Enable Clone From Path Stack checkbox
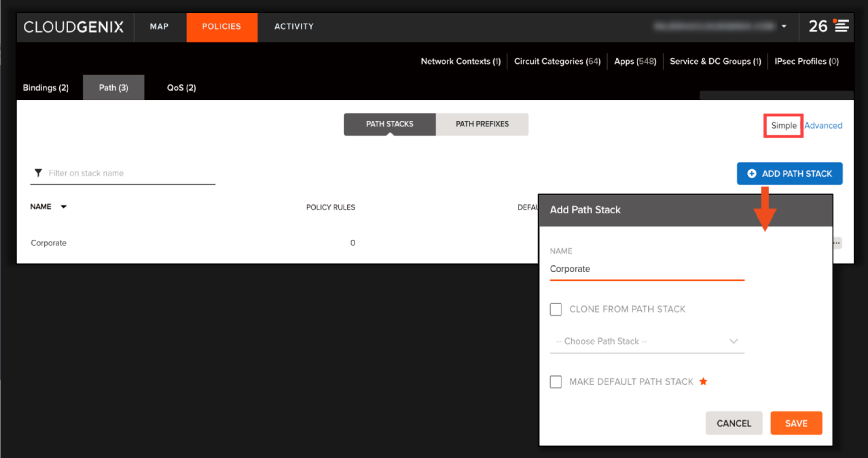The image size is (868, 458). click(556, 309)
